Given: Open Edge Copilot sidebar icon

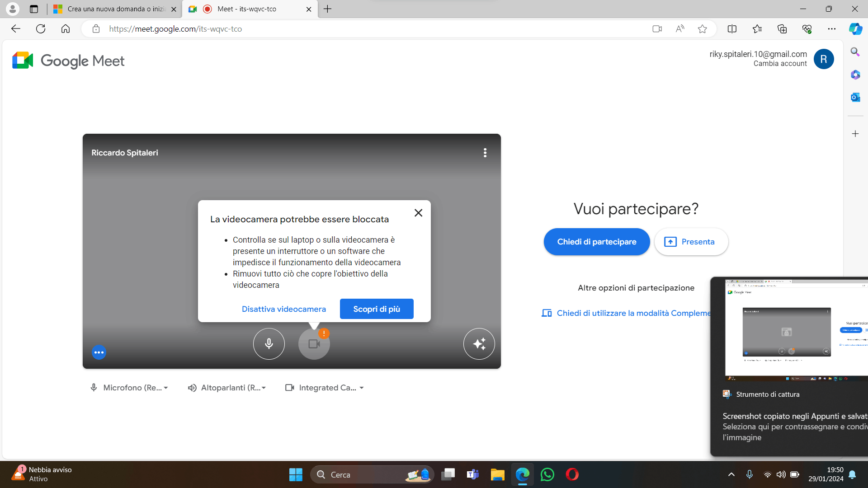Looking at the screenshot, I should coord(855,29).
